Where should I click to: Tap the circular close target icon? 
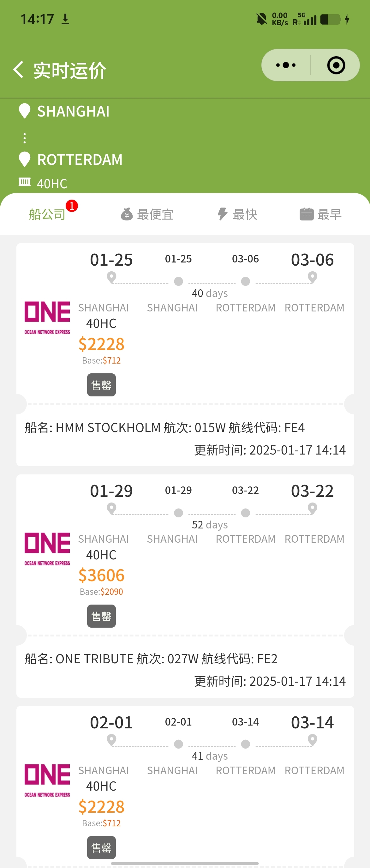coord(336,65)
